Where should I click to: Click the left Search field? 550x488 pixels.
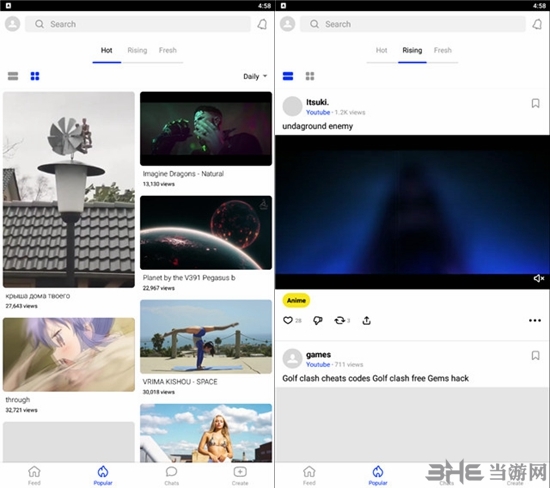[138, 24]
